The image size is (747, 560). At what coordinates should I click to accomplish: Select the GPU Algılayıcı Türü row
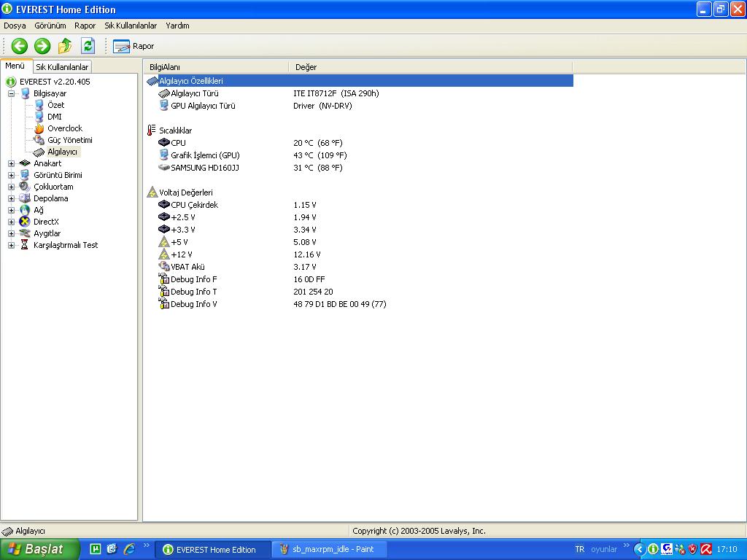tap(359, 106)
